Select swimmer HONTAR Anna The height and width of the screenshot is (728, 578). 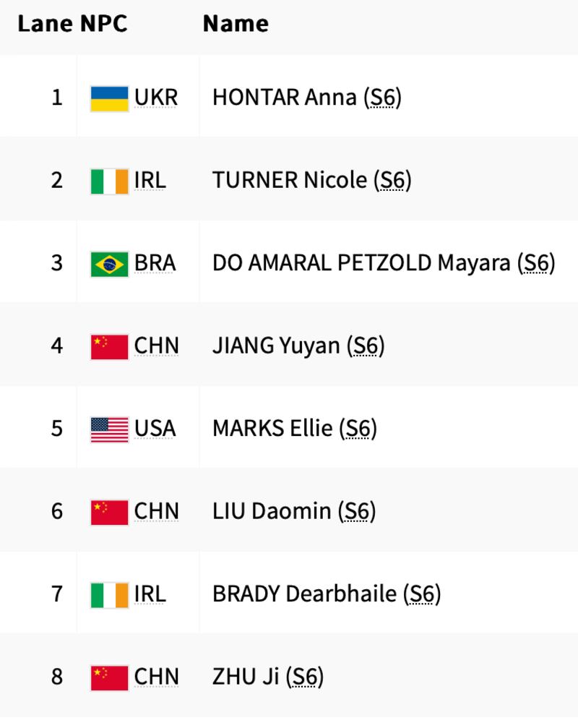(x=284, y=98)
